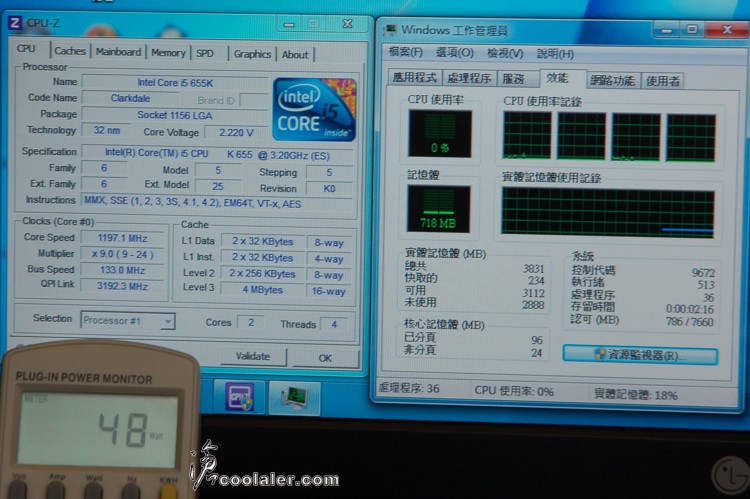Click the 處理程序: 36 status bar entry

409,388
